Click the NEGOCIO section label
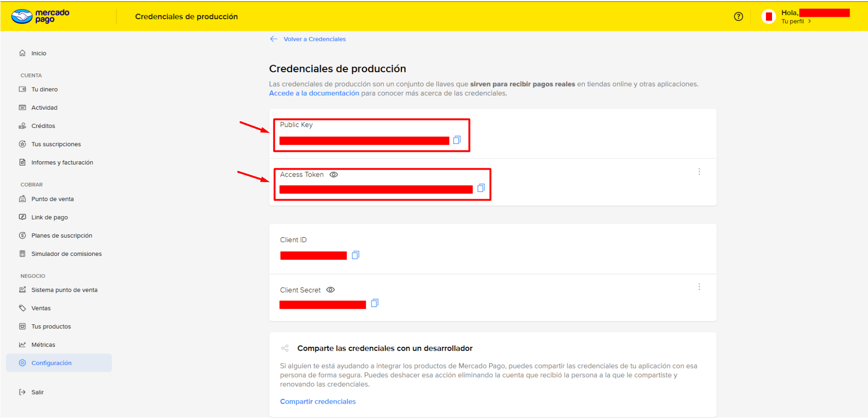Viewport: 868px width, 419px height. coord(33,276)
